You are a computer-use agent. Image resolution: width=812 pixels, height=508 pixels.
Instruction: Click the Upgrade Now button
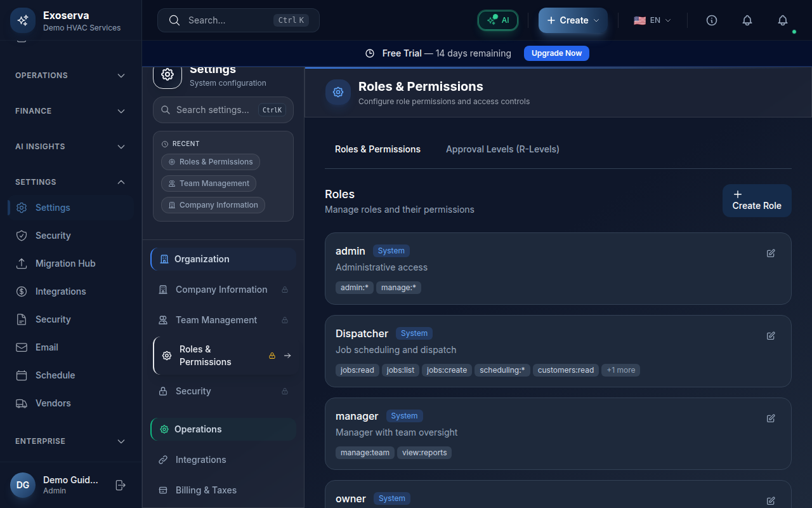[x=556, y=53]
